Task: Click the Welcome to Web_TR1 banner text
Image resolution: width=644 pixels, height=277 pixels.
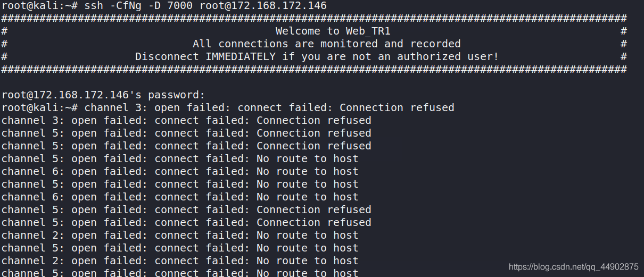Action: (333, 31)
